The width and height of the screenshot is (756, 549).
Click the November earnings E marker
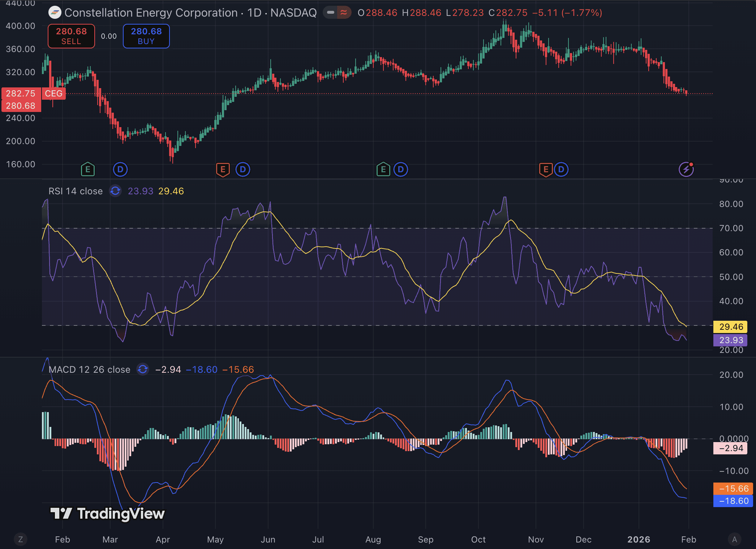[546, 169]
